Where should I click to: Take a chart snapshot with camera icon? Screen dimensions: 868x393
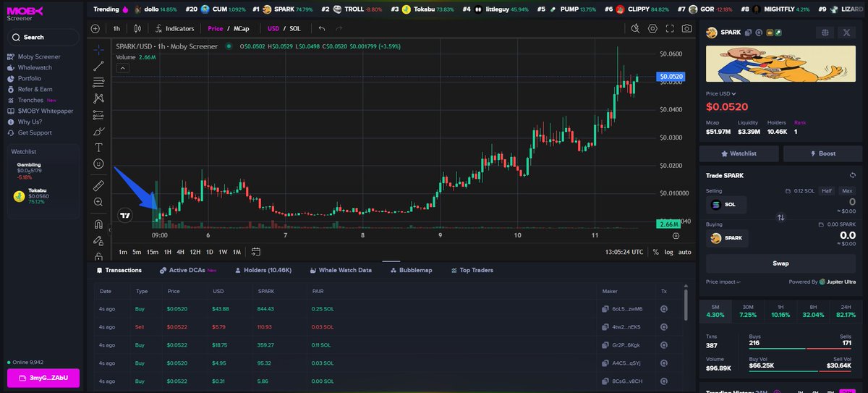(x=686, y=28)
